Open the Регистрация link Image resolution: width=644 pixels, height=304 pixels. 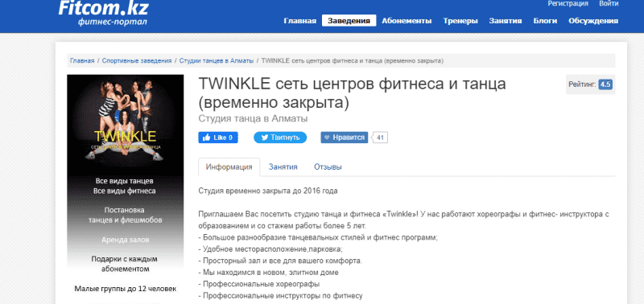[568, 4]
